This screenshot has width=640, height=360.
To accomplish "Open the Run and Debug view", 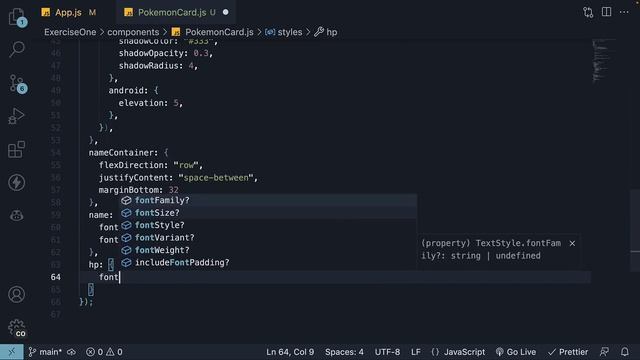I will coord(17,116).
